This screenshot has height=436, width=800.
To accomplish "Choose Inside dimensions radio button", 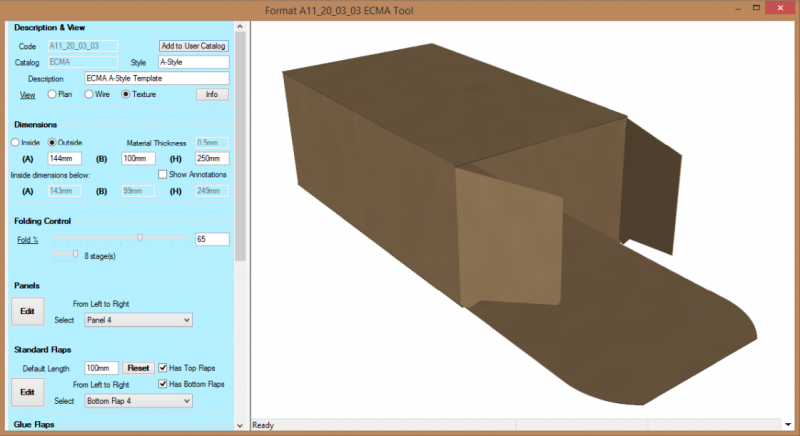I will (15, 143).
